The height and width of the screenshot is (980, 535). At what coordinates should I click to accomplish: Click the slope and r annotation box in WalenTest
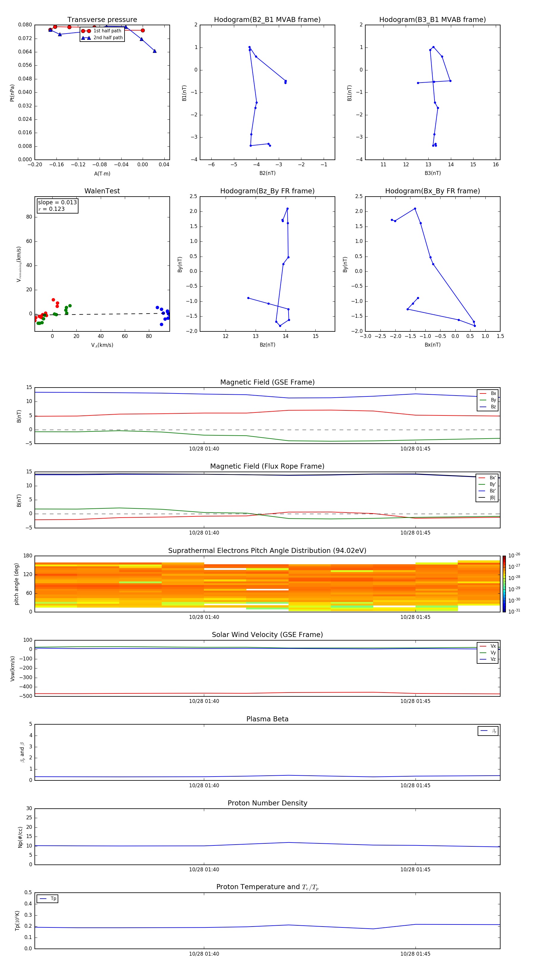pyautogui.click(x=57, y=206)
